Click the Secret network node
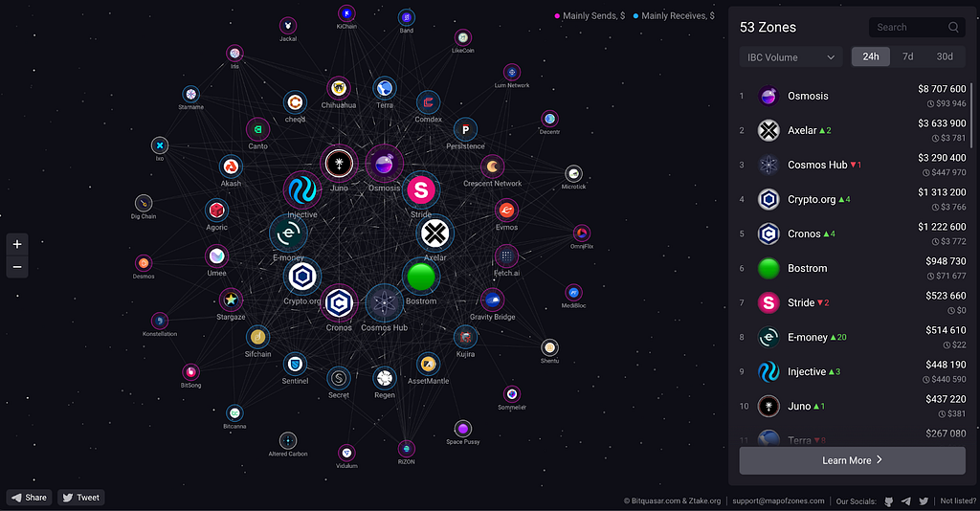 [x=339, y=378]
